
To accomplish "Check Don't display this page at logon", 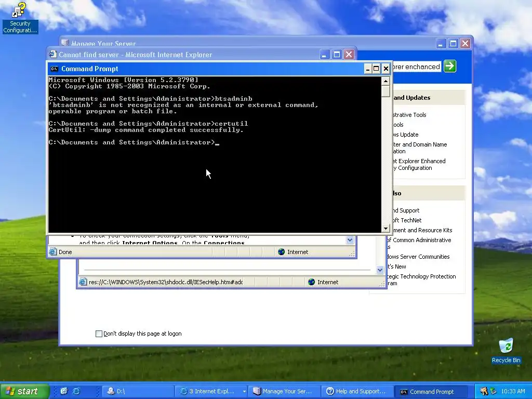I will coord(99,334).
